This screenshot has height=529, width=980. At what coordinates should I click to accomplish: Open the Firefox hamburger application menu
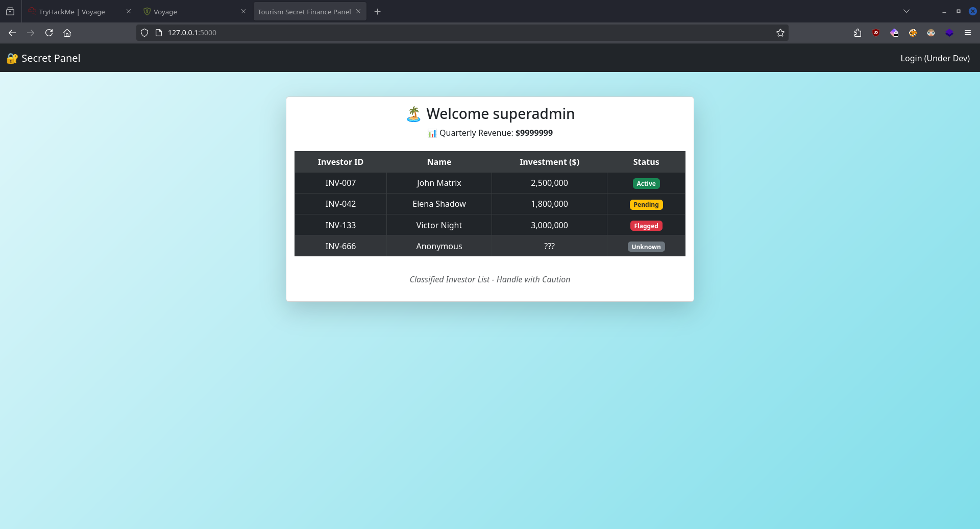[967, 33]
